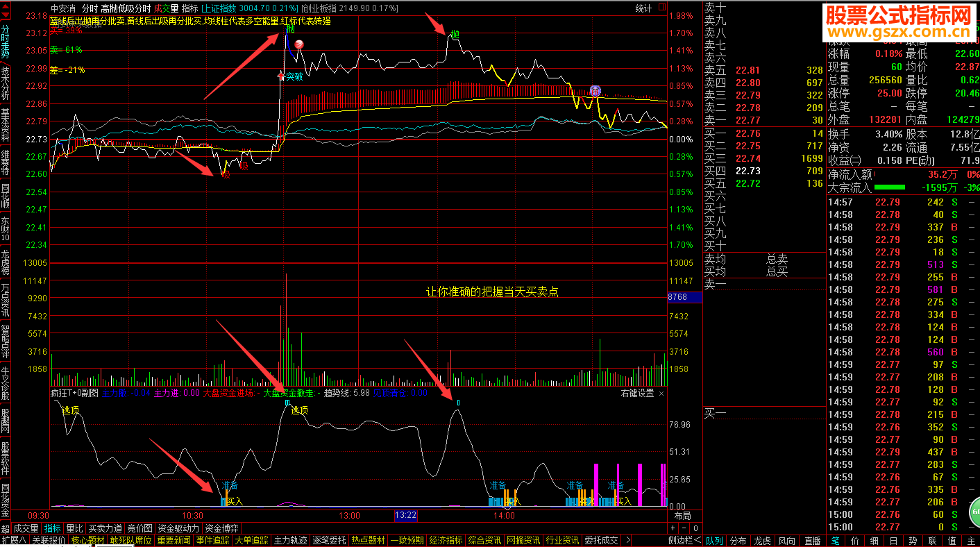980x547 pixels.
Task: Select the 分时走势 sidebar tab
Action: 6,41
